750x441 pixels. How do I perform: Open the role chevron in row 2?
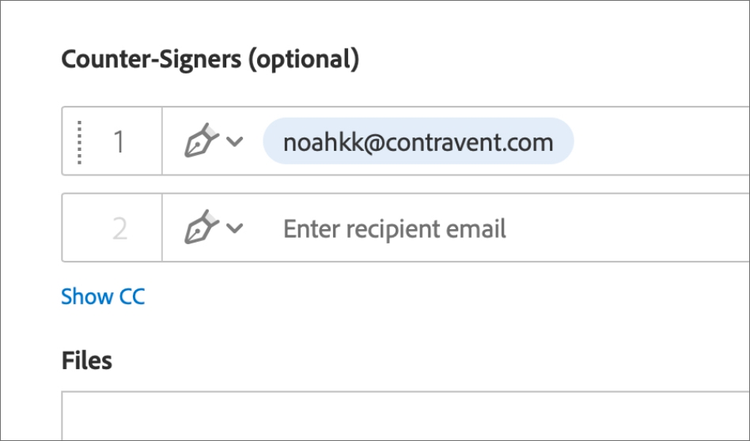(235, 229)
